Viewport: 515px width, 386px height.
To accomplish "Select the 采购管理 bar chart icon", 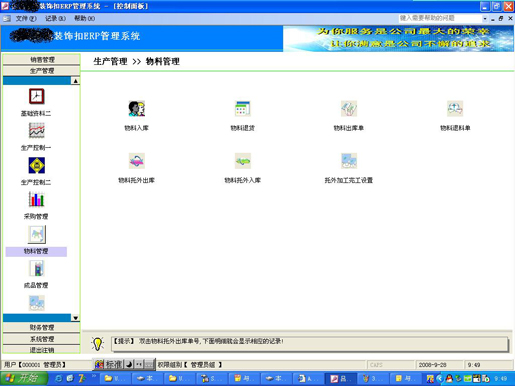I will [x=36, y=199].
